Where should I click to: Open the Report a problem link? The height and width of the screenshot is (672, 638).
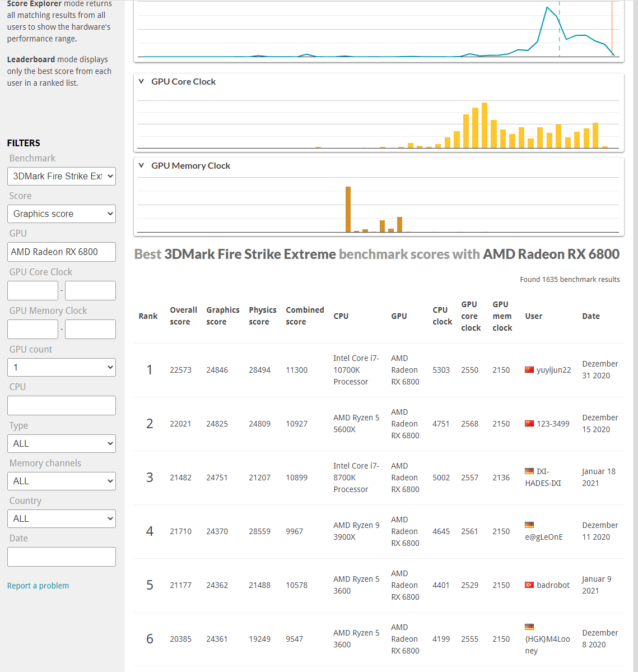point(38,586)
